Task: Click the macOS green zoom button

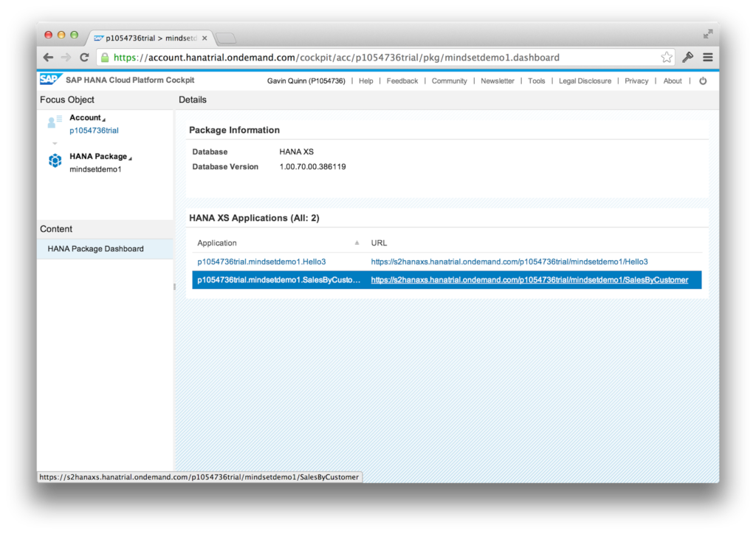Action: [x=75, y=35]
